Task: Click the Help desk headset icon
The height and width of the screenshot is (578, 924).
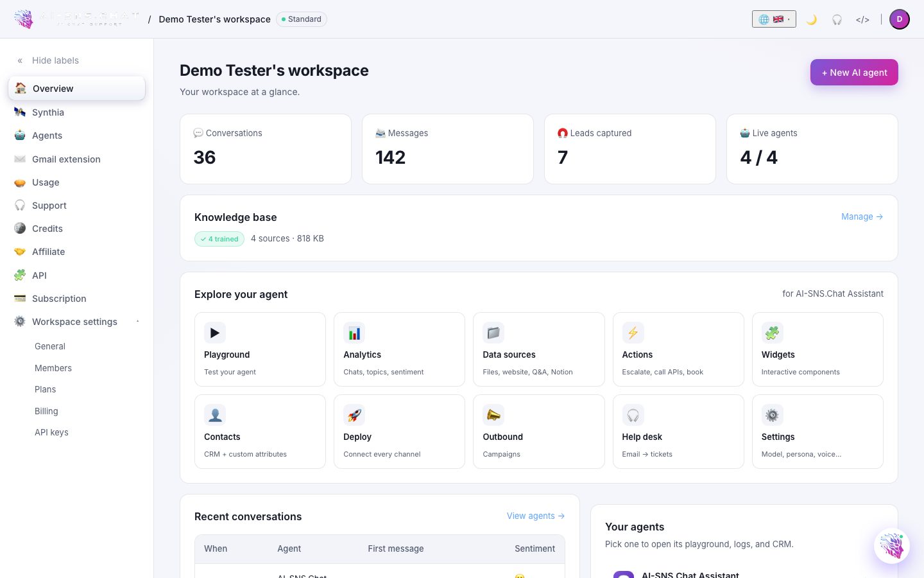Action: (633, 415)
